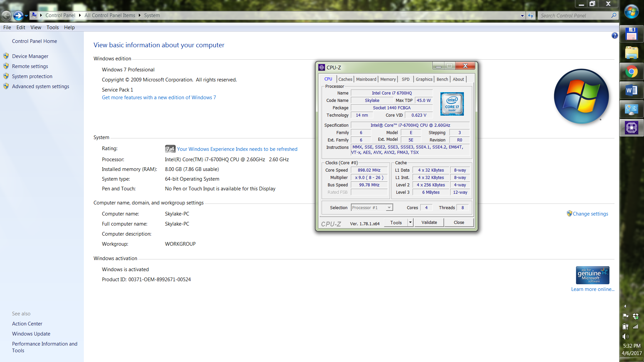Refresh the address bar
The width and height of the screenshot is (644, 362).
(x=531, y=15)
